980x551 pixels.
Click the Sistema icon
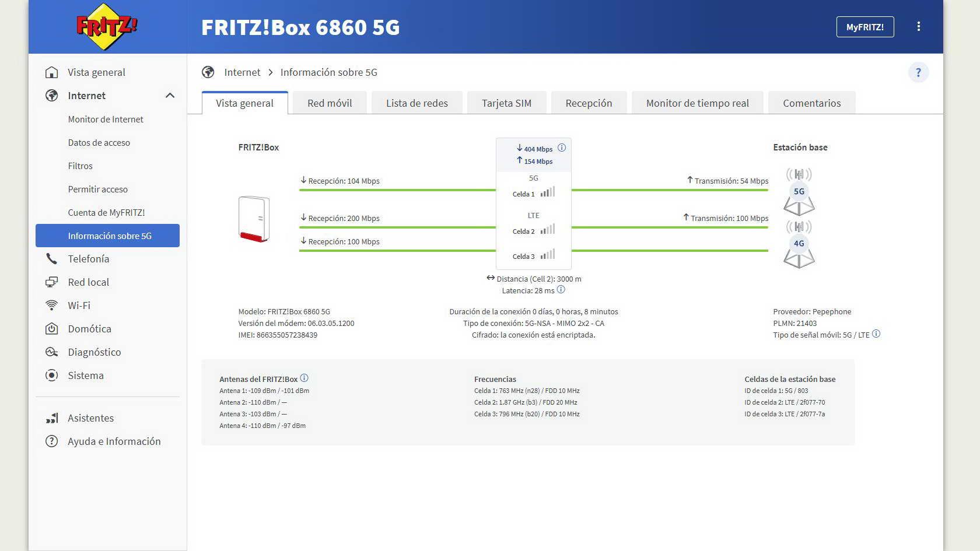click(52, 375)
